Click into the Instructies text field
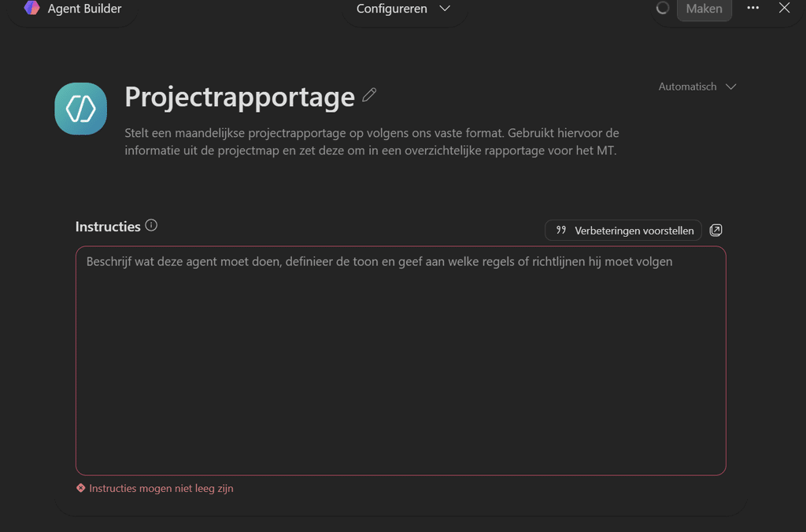The image size is (806, 532). pos(401,360)
